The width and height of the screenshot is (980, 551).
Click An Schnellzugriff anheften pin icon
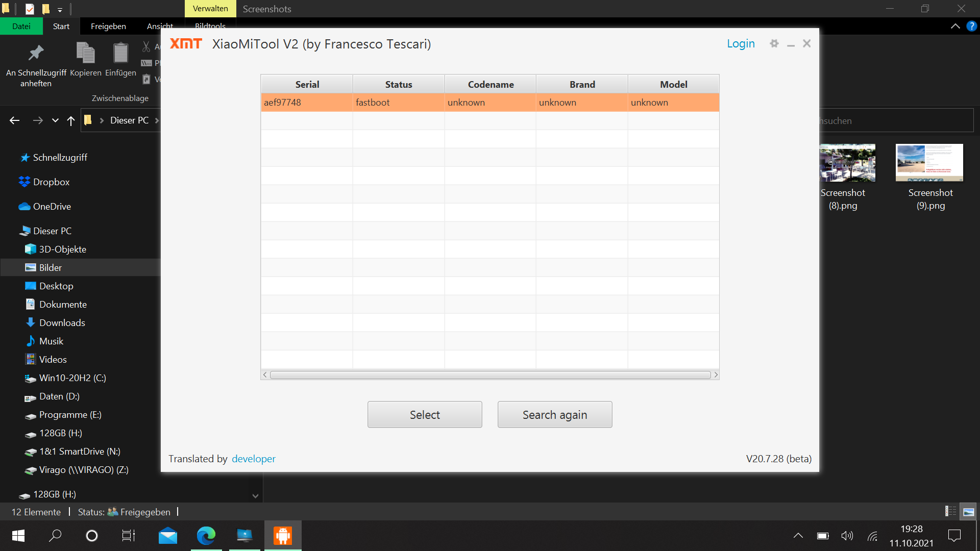tap(36, 53)
